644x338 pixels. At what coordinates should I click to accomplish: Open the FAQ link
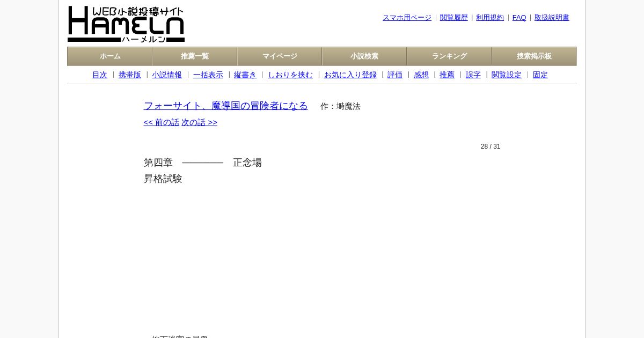(519, 18)
